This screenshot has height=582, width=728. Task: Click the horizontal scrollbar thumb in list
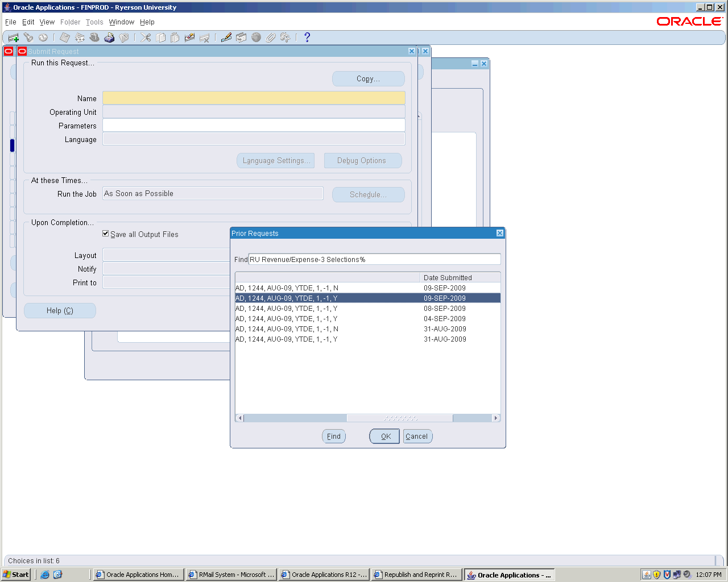[400, 418]
